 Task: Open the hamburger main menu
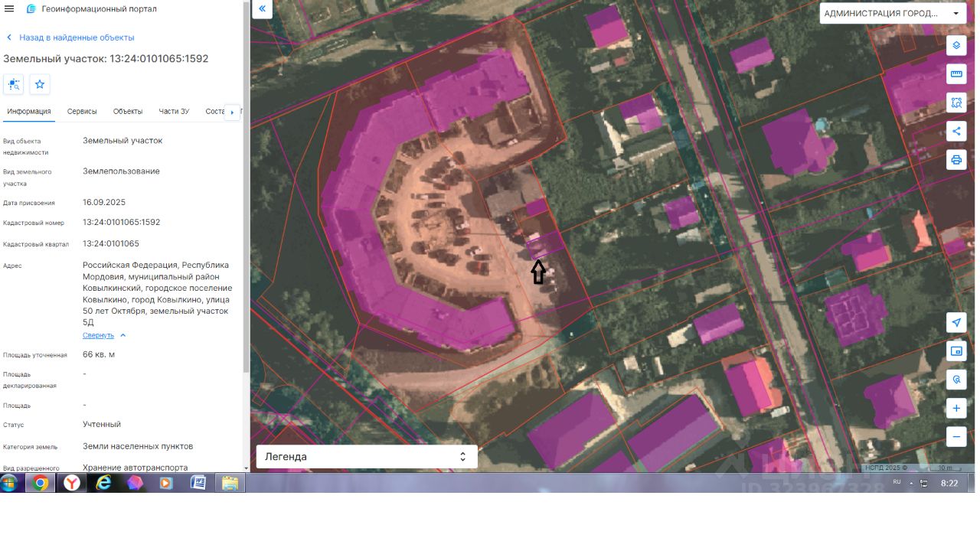9,8
